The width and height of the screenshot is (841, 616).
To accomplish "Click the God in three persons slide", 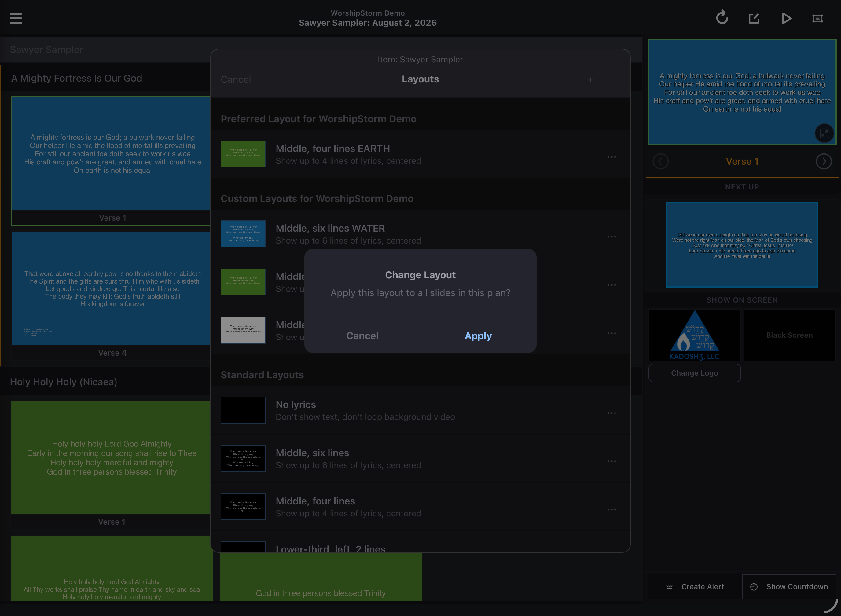I will pyautogui.click(x=321, y=577).
